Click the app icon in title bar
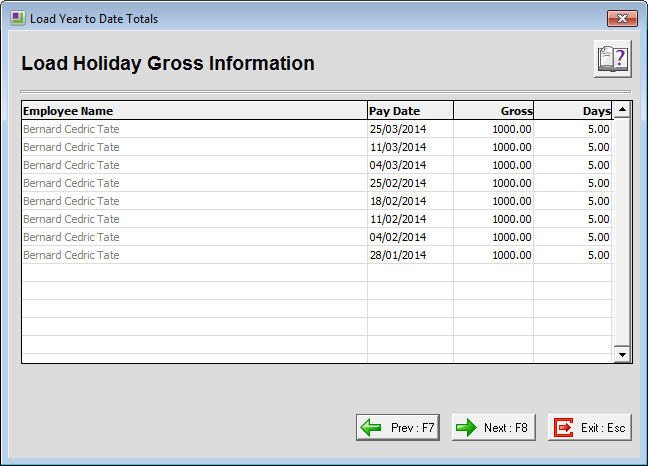Image resolution: width=648 pixels, height=466 pixels. (18, 18)
